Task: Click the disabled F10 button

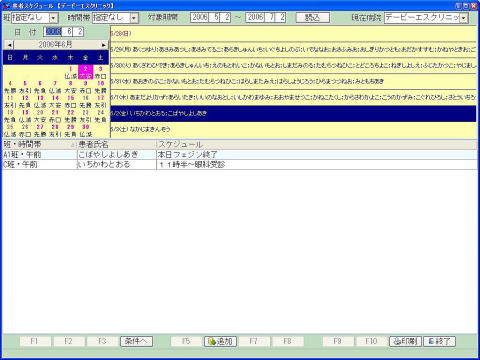Action: coord(371,341)
